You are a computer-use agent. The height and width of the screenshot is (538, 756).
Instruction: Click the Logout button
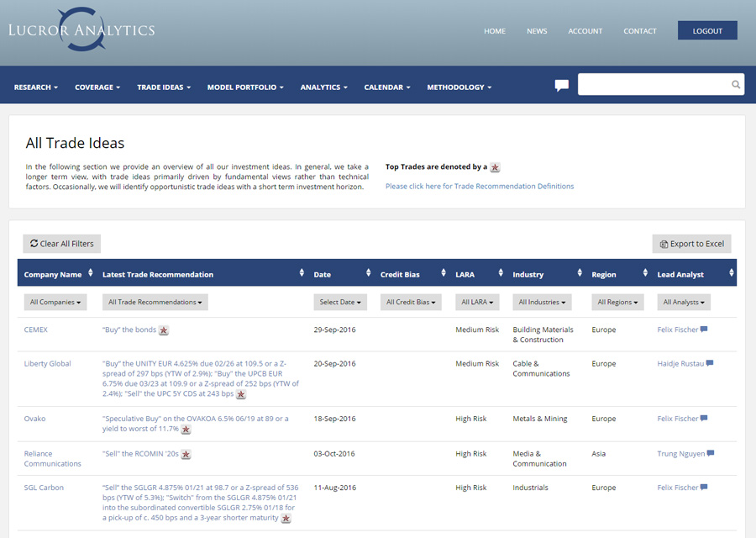tap(707, 30)
